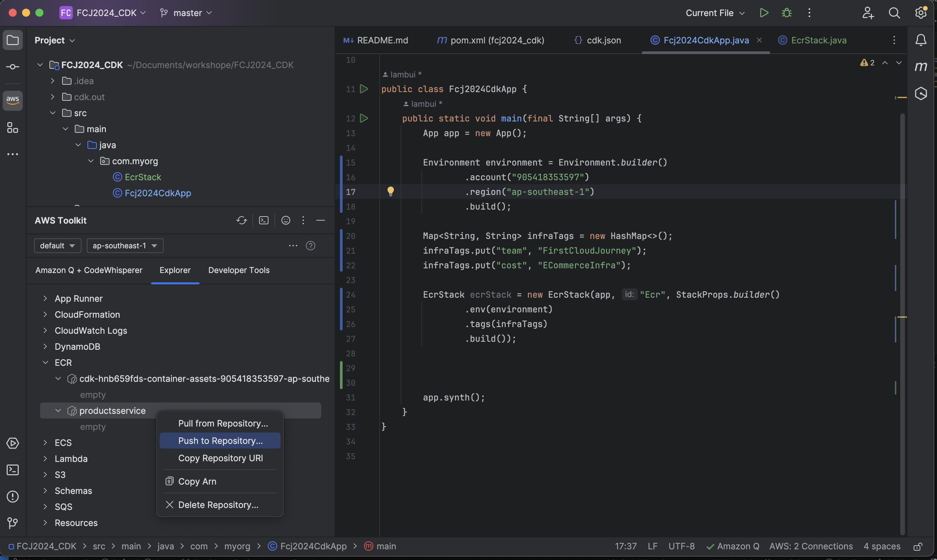The height and width of the screenshot is (560, 937).
Task: Toggle read-only lock icon in status bar
Action: tap(918, 546)
